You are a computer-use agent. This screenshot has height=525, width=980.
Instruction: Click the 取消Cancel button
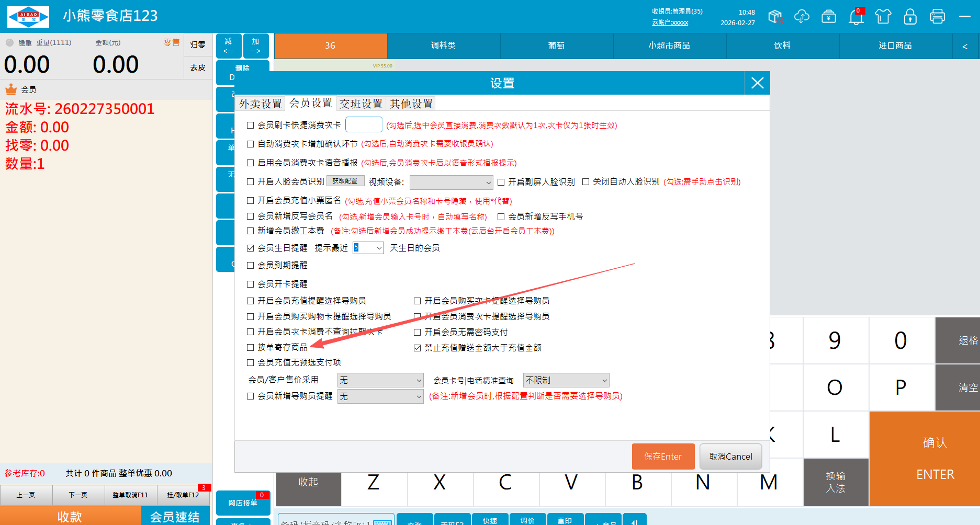pyautogui.click(x=730, y=456)
